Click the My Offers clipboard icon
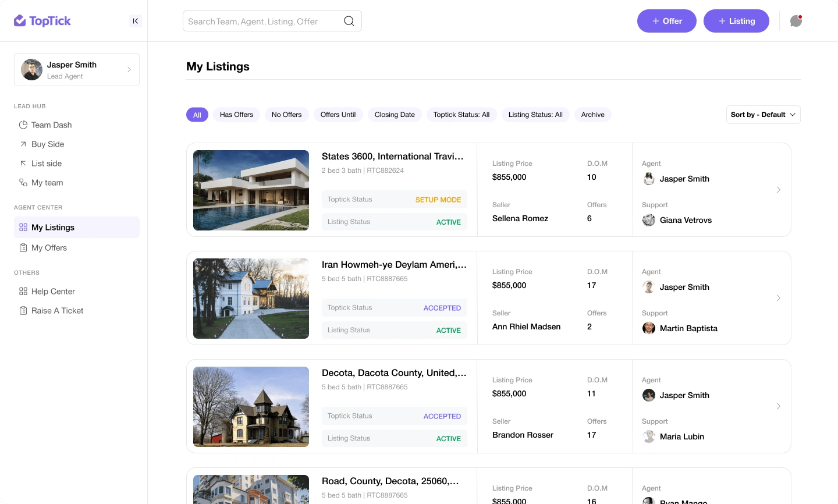 point(23,248)
